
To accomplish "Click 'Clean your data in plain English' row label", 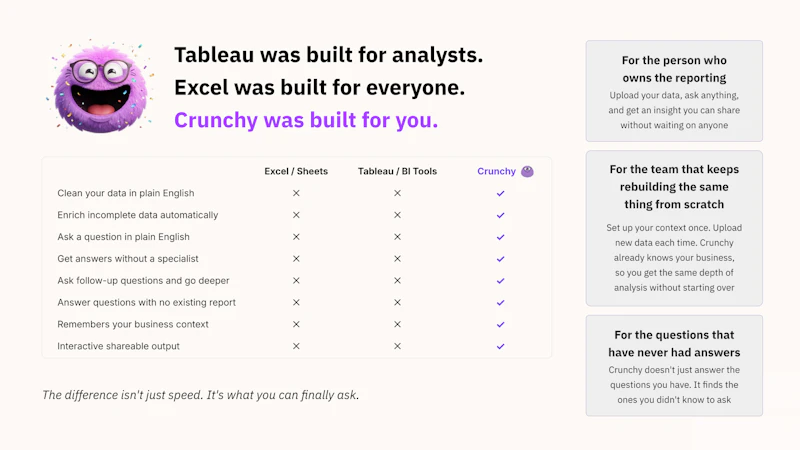I will pyautogui.click(x=126, y=193).
